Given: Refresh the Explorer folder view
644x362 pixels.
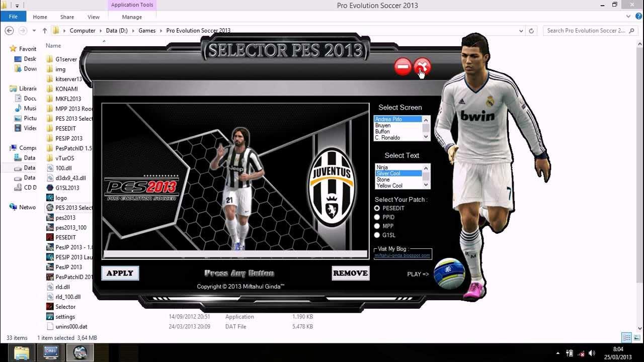Looking at the screenshot, I should click(x=531, y=31).
